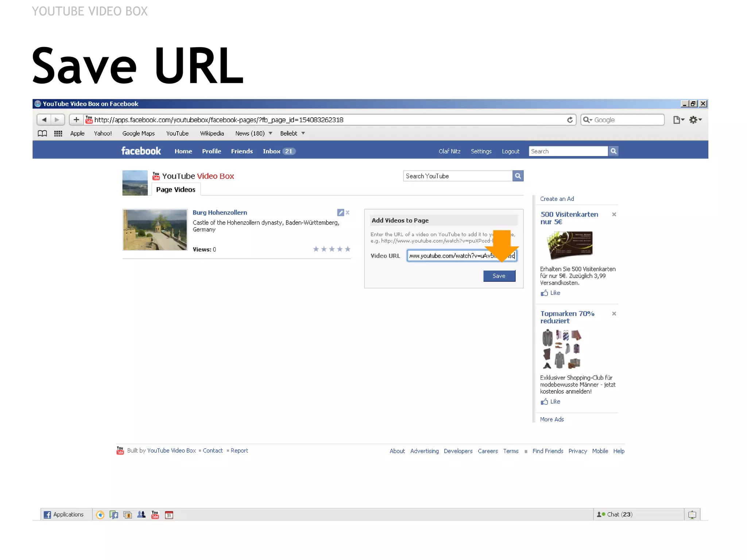Select the Page Videos tab
The height and width of the screenshot is (560, 747).
(x=176, y=190)
